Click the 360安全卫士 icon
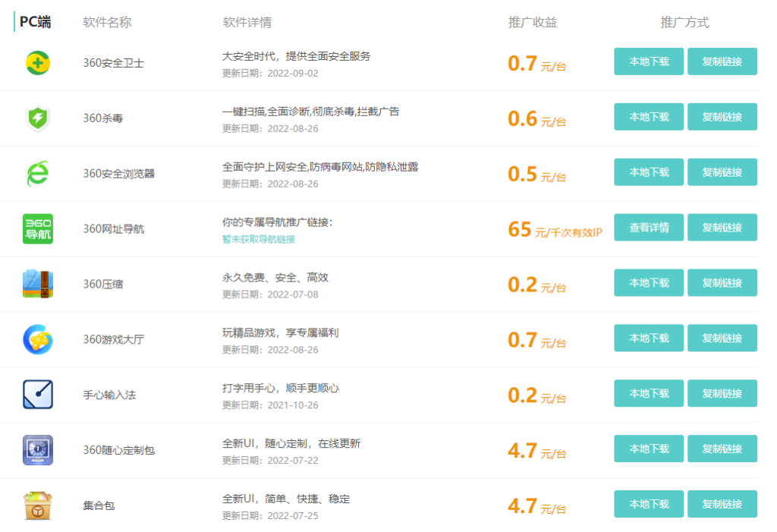This screenshot has width=777, height=532. pyautogui.click(x=38, y=63)
